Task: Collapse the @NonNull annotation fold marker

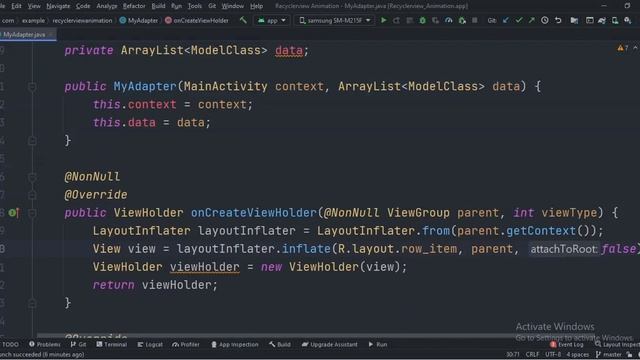Action: tap(32, 177)
